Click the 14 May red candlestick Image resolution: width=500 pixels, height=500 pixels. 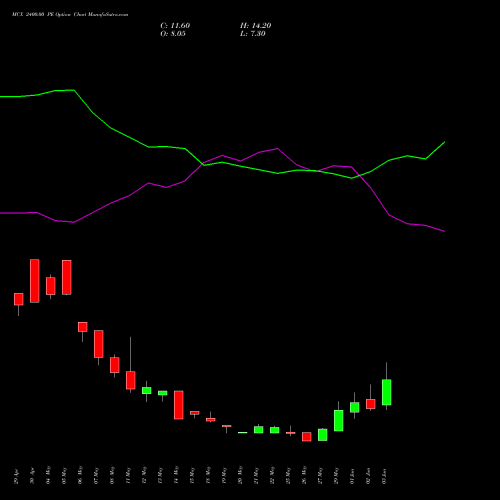179,405
